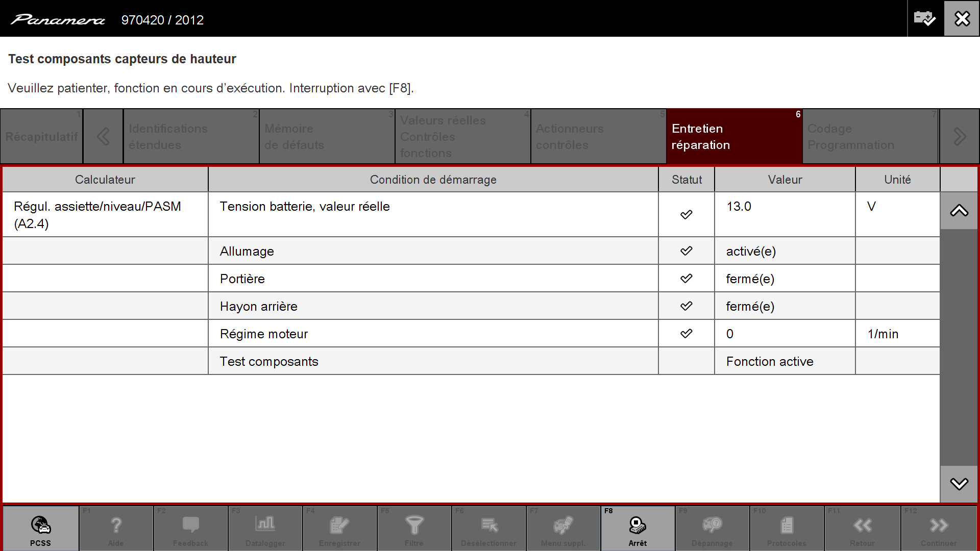Viewport: 980px width, 551px height.
Task: Switch to the Récapitulatif tab
Action: pos(41,136)
